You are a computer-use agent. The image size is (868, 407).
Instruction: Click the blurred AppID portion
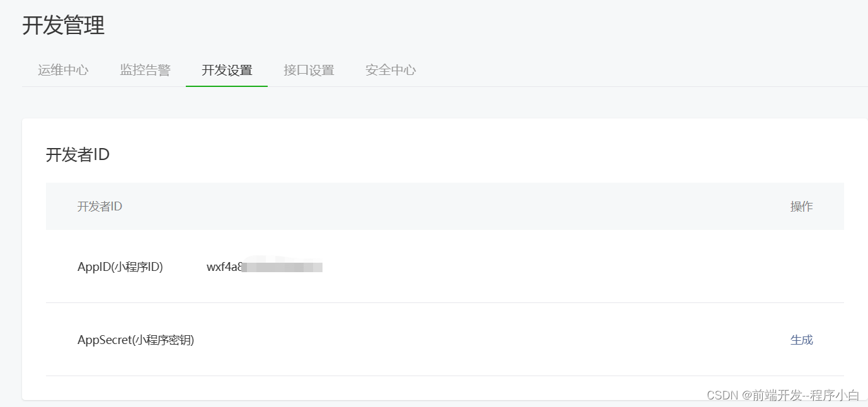[x=283, y=265]
